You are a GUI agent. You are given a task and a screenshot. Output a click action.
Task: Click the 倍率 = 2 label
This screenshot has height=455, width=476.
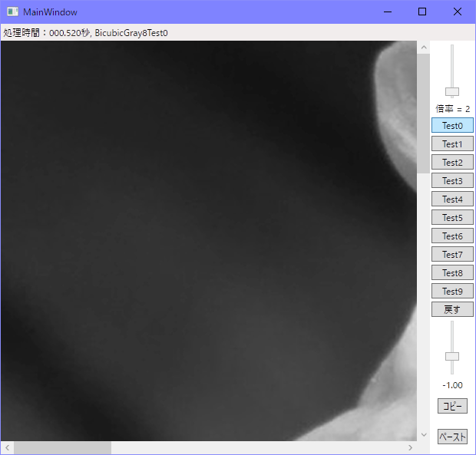click(453, 109)
